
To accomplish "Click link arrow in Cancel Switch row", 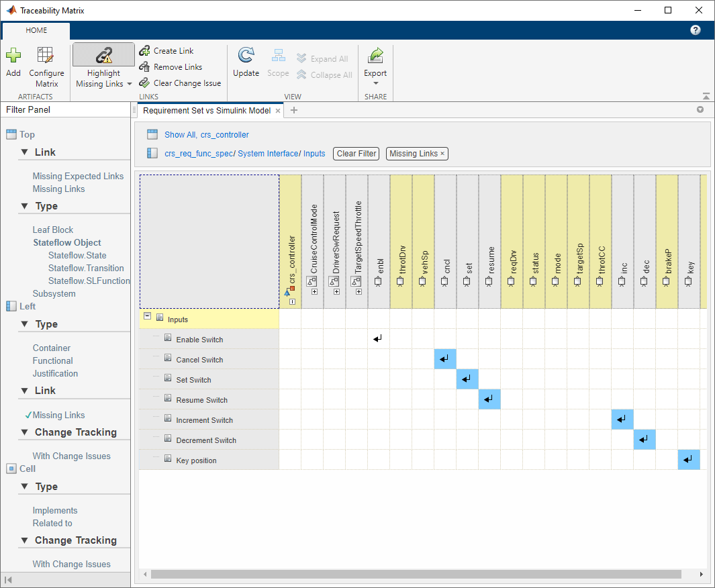I will [445, 360].
